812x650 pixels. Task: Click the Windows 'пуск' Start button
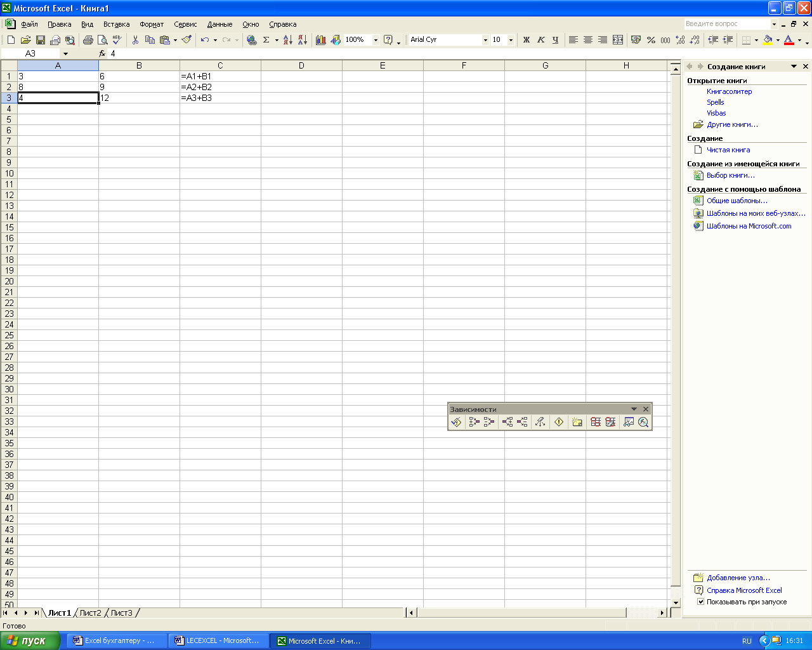[30, 640]
